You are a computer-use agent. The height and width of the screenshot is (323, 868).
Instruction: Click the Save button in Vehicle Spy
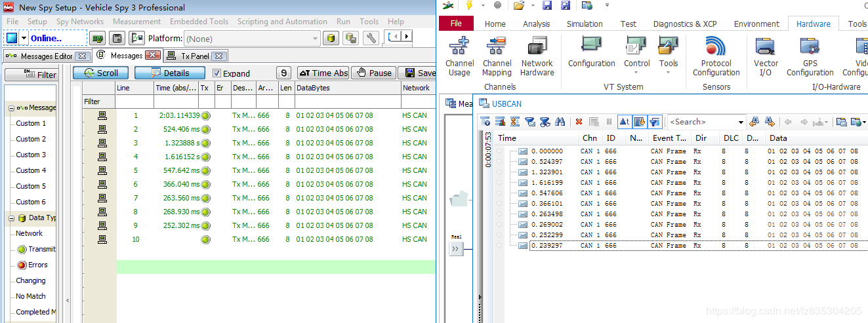(x=417, y=73)
